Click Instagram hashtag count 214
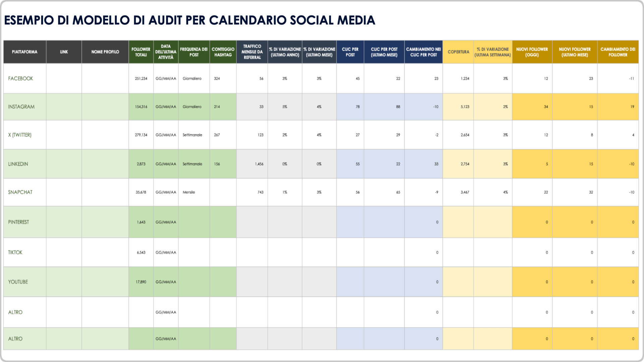 (x=223, y=107)
